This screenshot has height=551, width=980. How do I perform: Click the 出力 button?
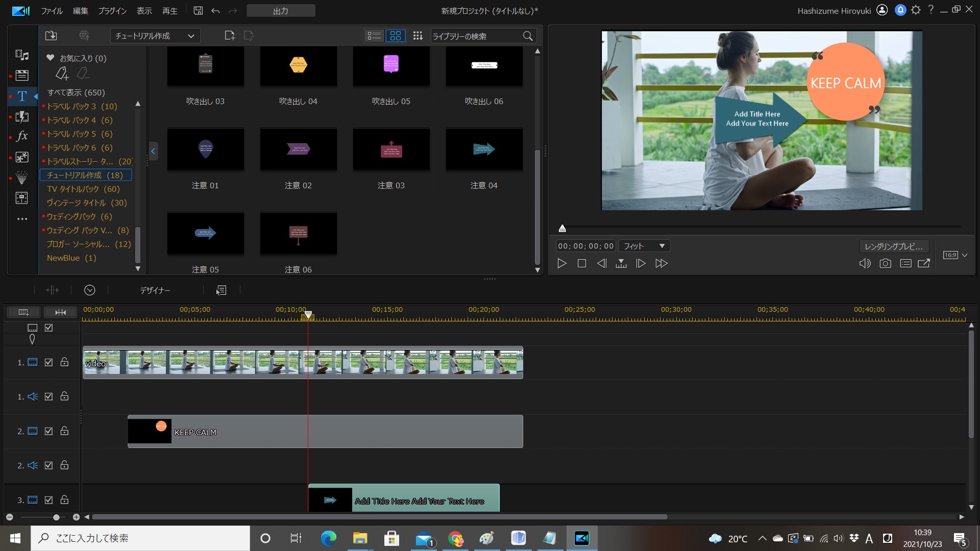(281, 11)
